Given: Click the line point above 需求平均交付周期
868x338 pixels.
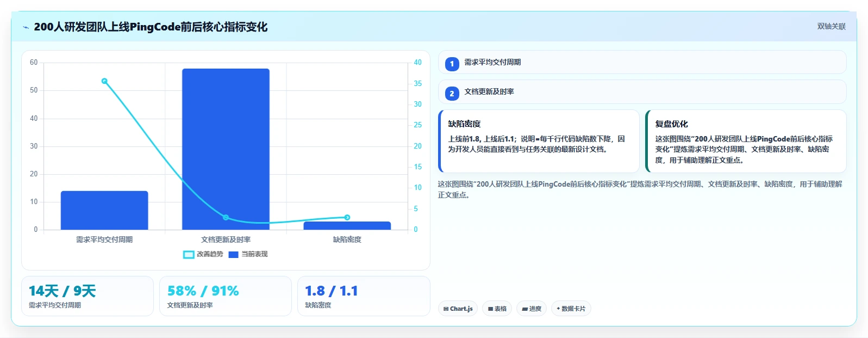Looking at the screenshot, I should 104,81.
